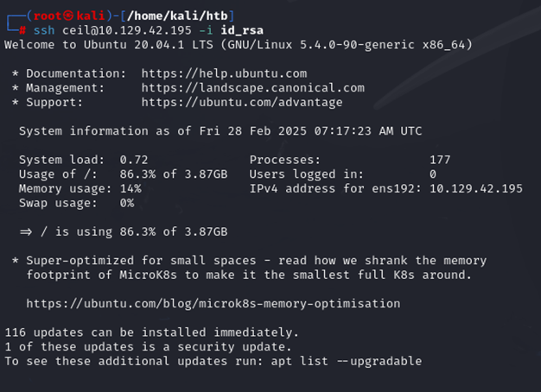The height and width of the screenshot is (392, 541).
Task: Click the '116 updates can be installed' line
Action: coord(151,332)
